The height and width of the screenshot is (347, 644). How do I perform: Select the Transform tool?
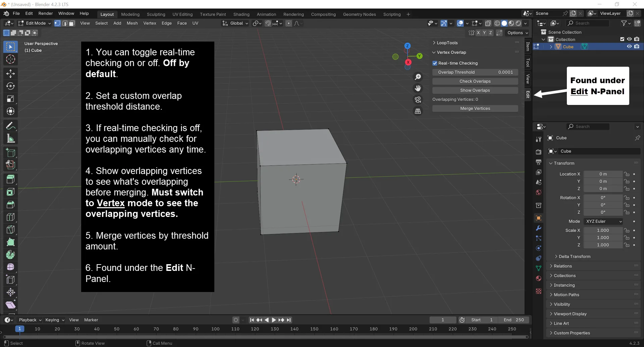tap(10, 111)
